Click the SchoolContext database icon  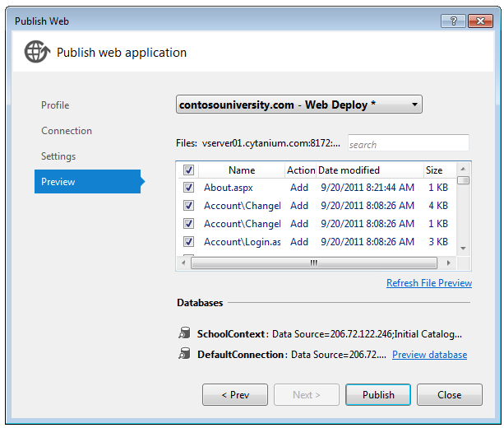184,333
